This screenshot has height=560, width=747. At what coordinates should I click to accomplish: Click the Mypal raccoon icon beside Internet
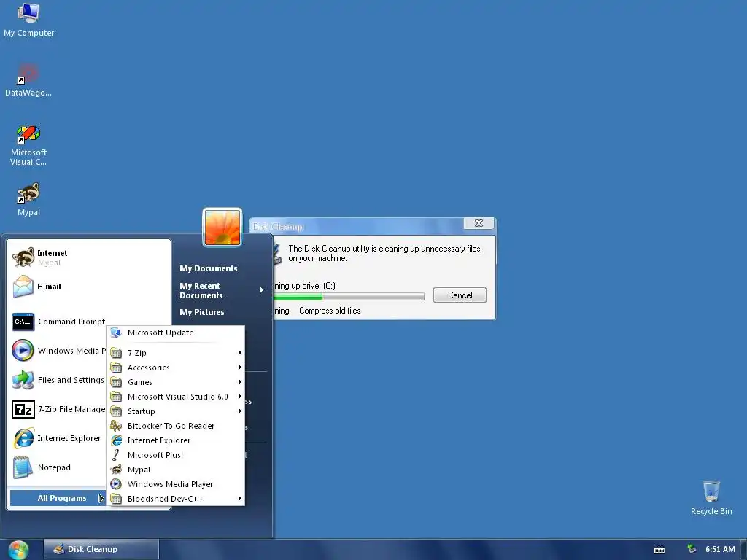[x=23, y=257]
